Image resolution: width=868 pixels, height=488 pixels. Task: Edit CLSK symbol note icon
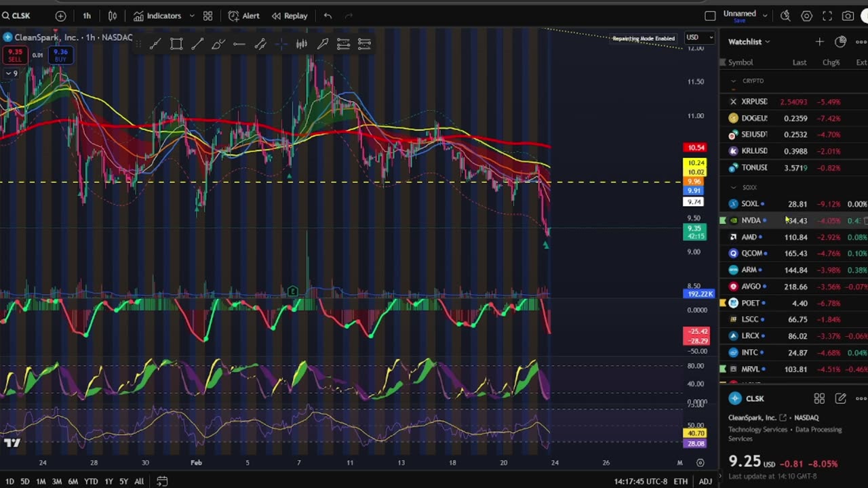840,399
